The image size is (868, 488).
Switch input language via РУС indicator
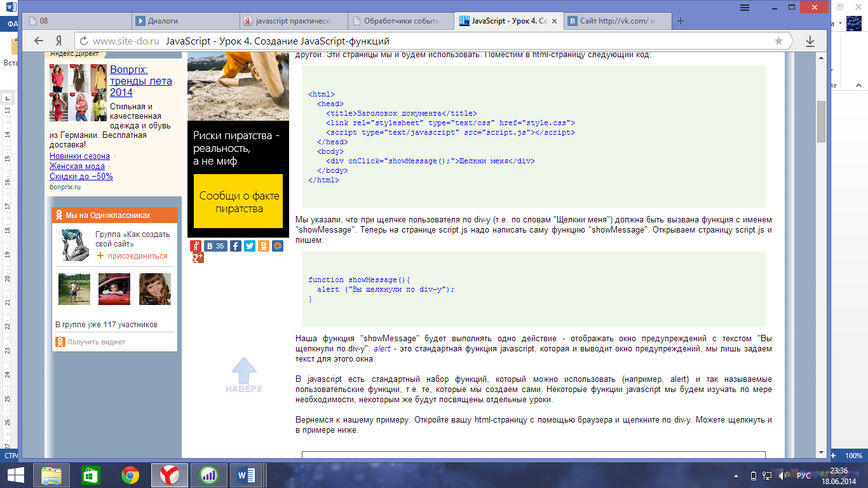pos(804,475)
